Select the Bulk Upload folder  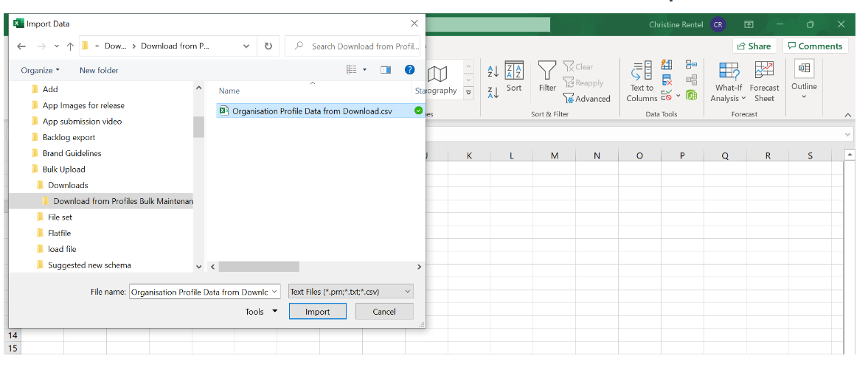pyautogui.click(x=63, y=169)
